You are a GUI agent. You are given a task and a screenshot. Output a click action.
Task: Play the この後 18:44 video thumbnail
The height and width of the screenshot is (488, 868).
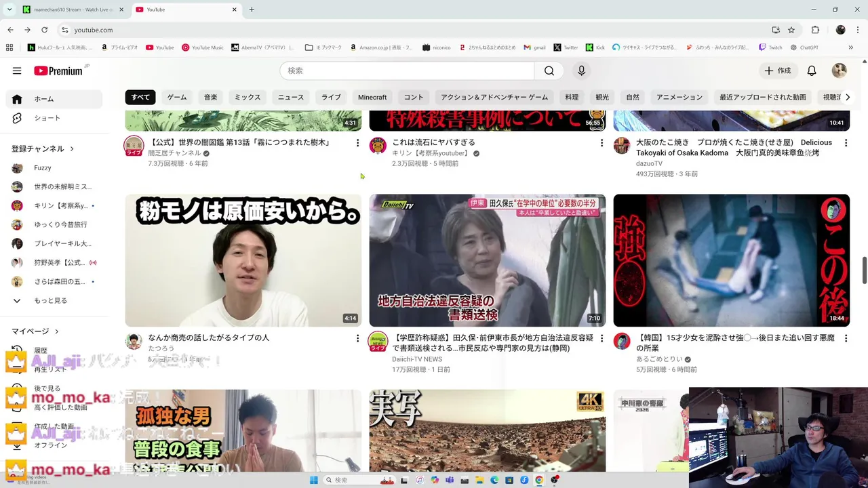pyautogui.click(x=732, y=260)
